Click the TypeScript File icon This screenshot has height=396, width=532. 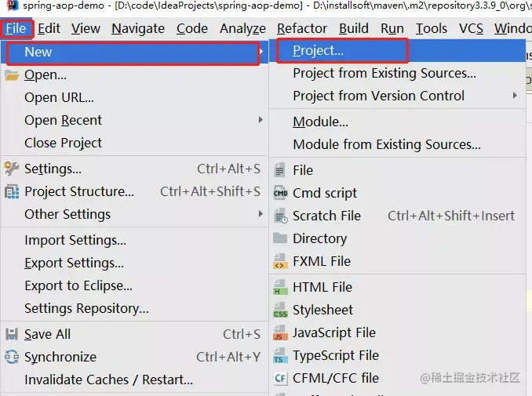[x=280, y=356]
